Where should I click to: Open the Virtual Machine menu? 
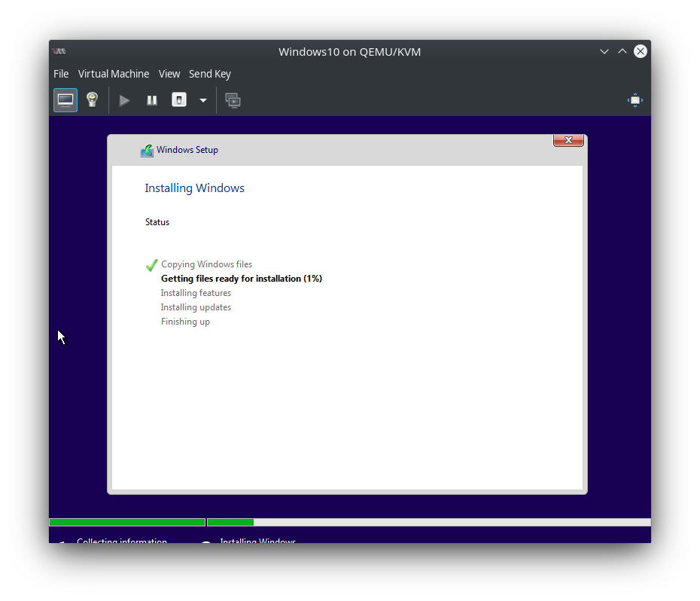pos(114,74)
